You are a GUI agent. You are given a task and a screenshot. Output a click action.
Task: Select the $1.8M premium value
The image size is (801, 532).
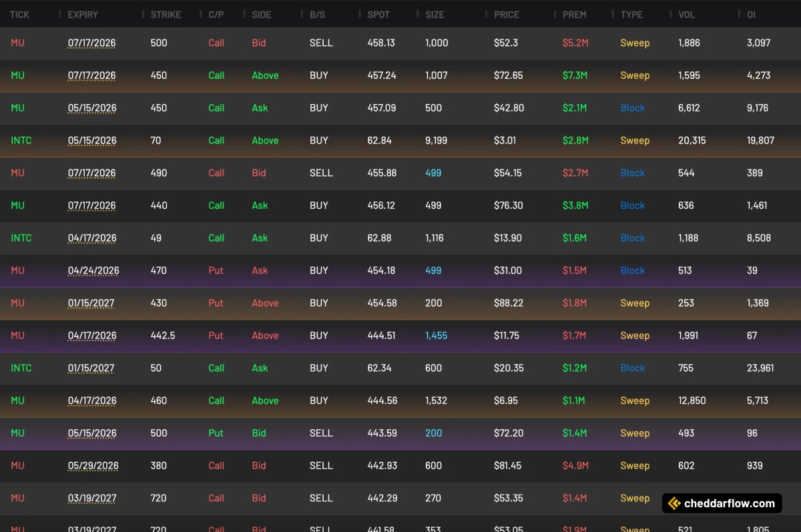(575, 303)
